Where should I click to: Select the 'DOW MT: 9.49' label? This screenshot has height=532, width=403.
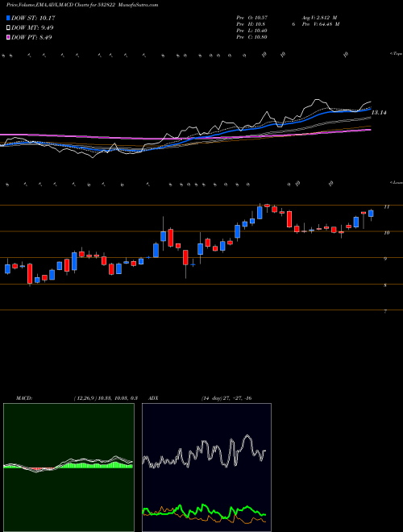pyautogui.click(x=32, y=28)
